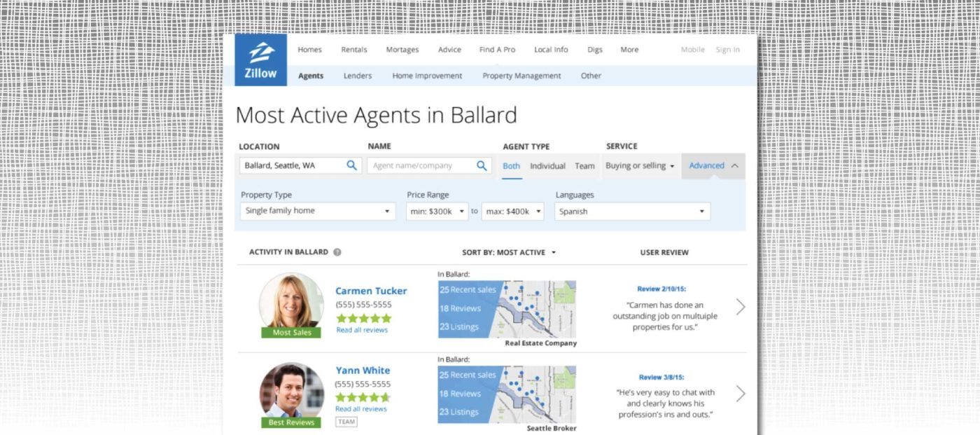Click the Best Reviews badge on Yann's photo
The height and width of the screenshot is (435, 980).
290,422
